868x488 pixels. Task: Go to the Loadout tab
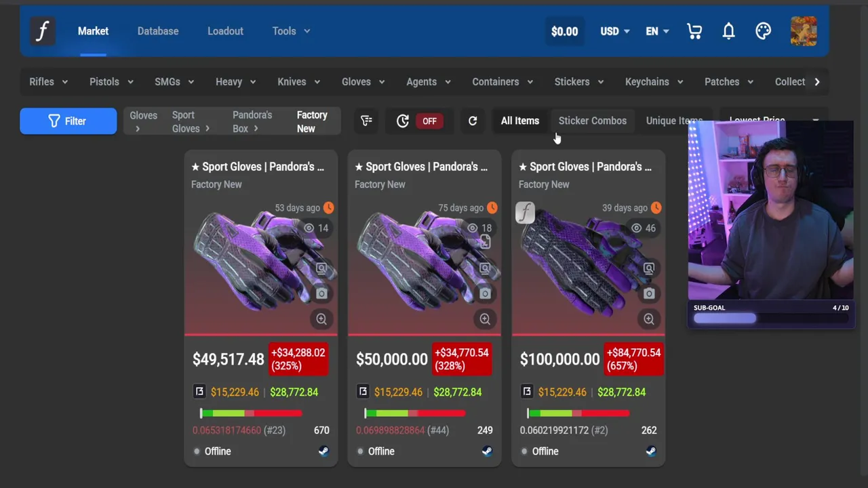(225, 31)
